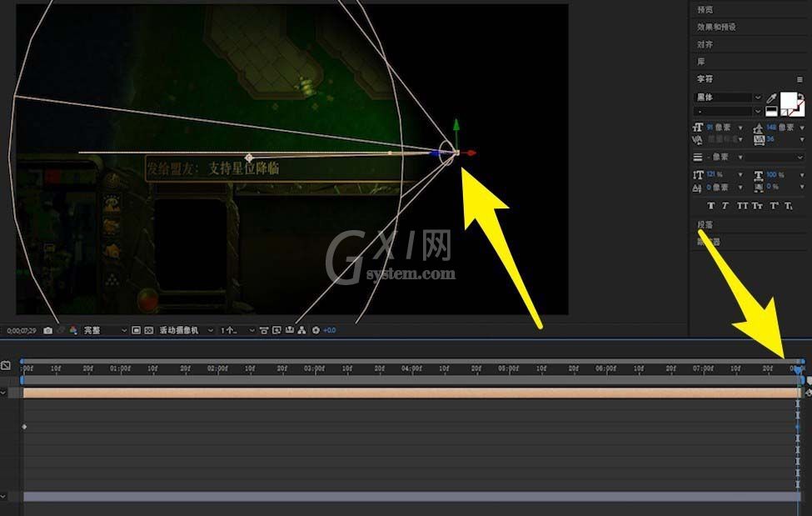Viewport: 812px width, 516px height.
Task: Expand the tracking value dropdown arrow
Action: [802, 139]
